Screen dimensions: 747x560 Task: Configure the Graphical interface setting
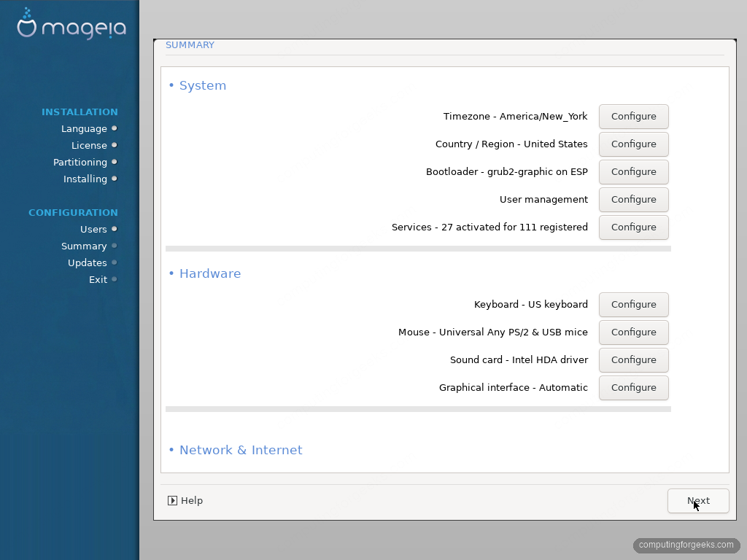click(634, 388)
